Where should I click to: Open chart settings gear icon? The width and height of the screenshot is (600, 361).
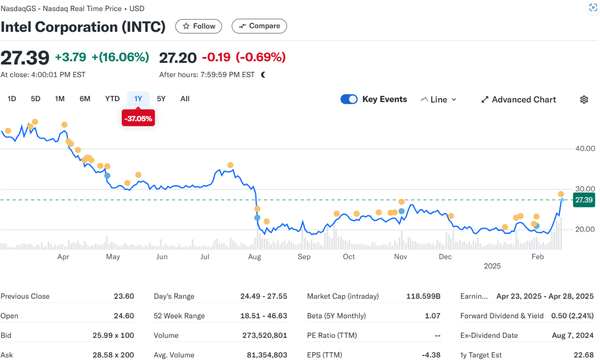click(584, 100)
